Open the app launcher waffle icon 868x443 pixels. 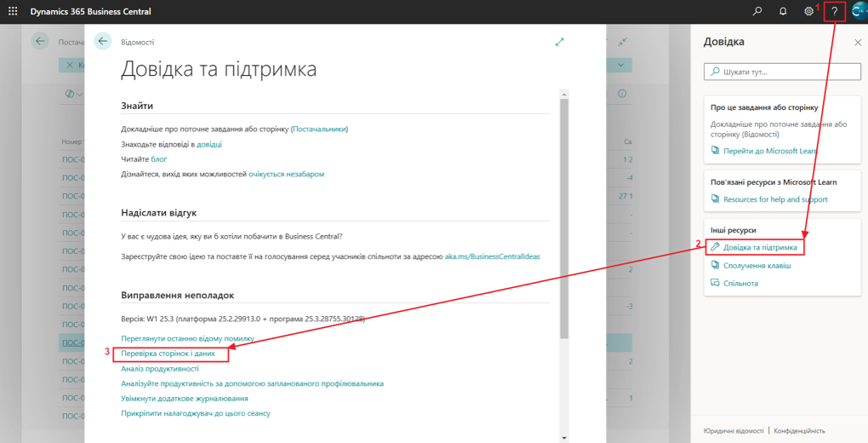(x=13, y=12)
